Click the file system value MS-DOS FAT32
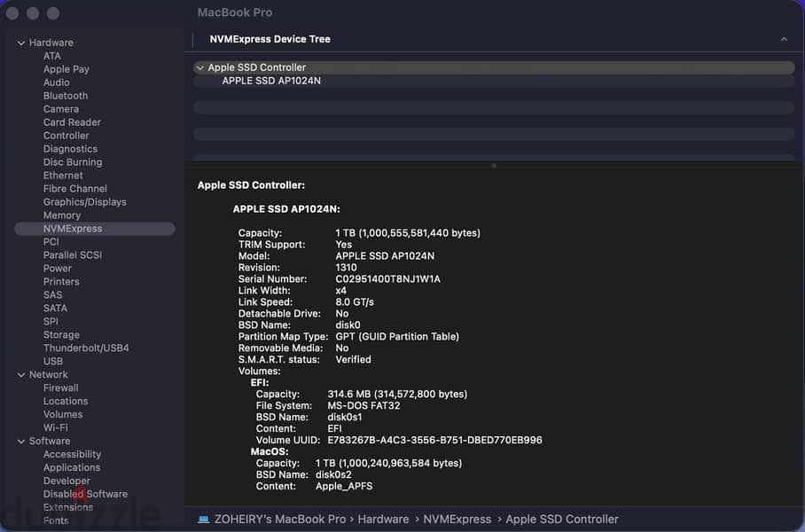The image size is (805, 532). point(363,406)
